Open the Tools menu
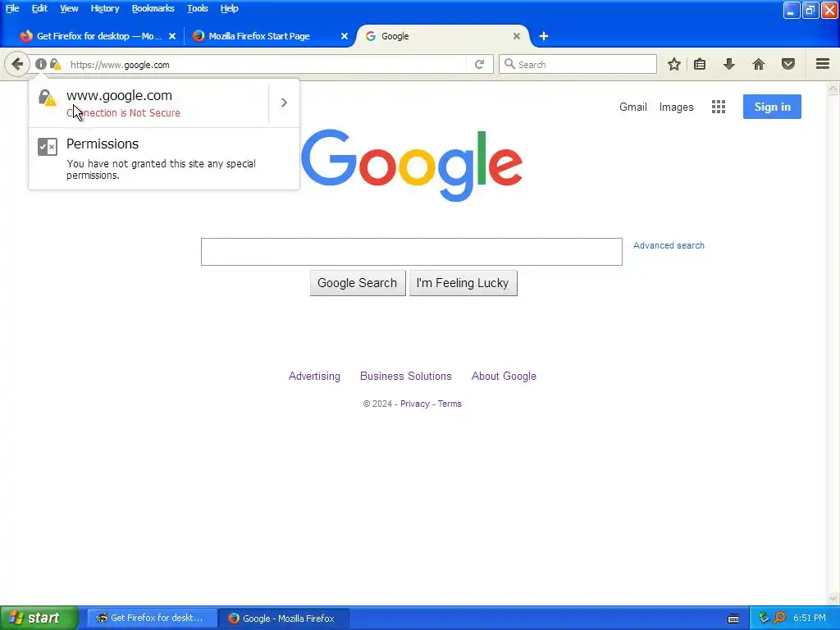 click(197, 8)
